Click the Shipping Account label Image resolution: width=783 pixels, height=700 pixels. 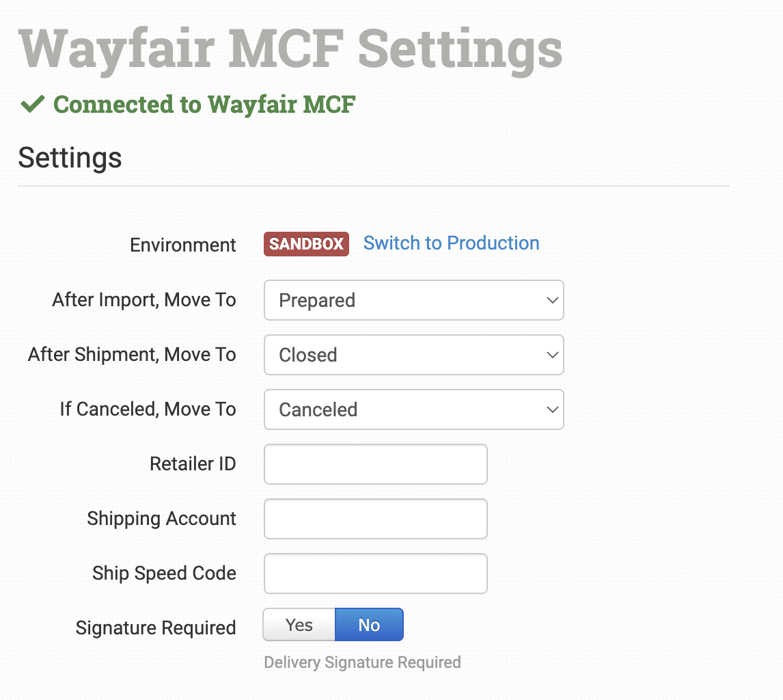click(161, 518)
